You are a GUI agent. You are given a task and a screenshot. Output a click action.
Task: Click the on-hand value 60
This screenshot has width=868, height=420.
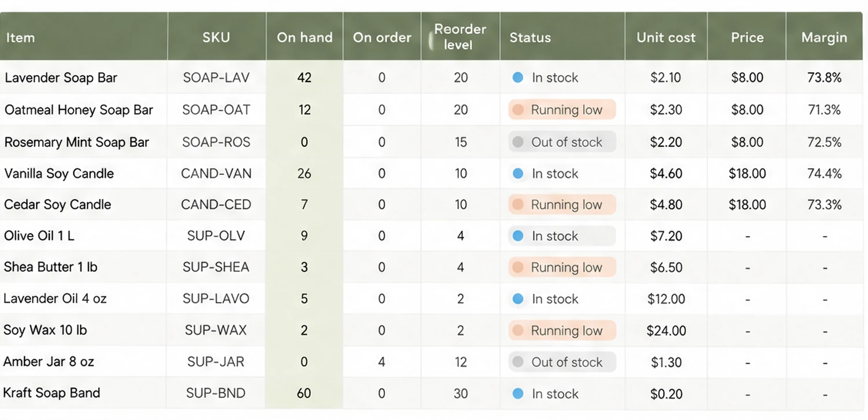click(x=304, y=393)
